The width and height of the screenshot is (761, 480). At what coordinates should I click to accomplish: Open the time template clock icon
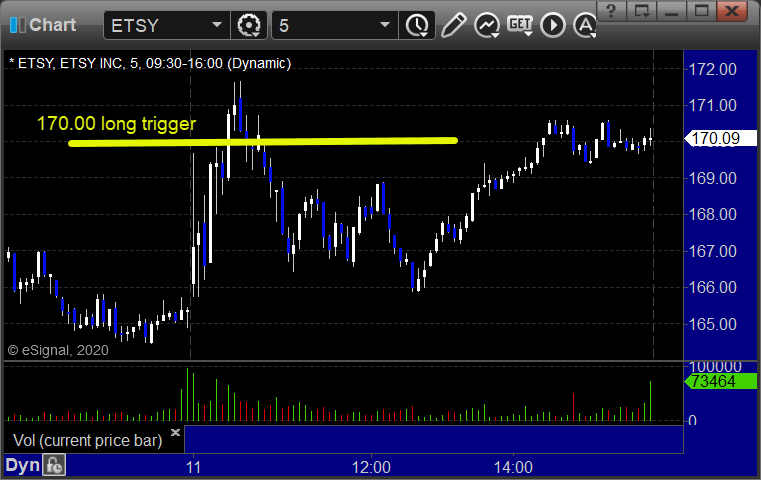click(417, 25)
